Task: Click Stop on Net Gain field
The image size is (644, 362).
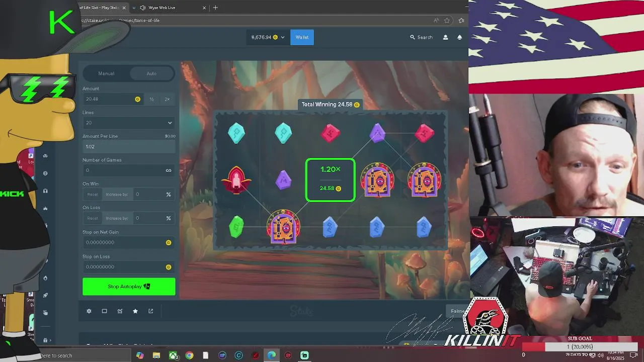Action: coord(129,242)
